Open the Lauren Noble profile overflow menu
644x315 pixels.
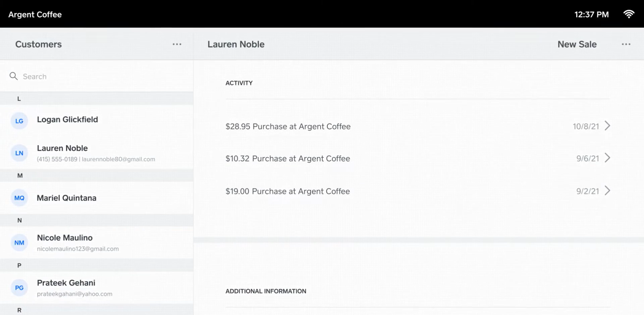626,44
